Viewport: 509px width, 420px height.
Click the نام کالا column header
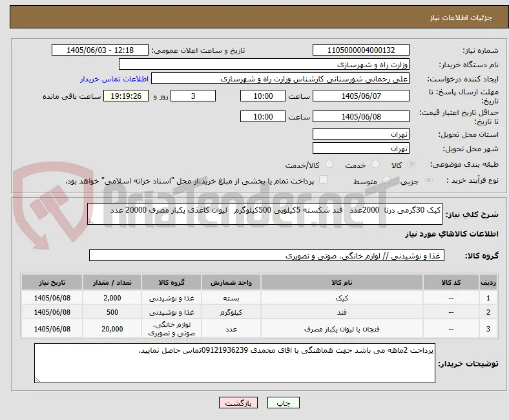click(342, 282)
